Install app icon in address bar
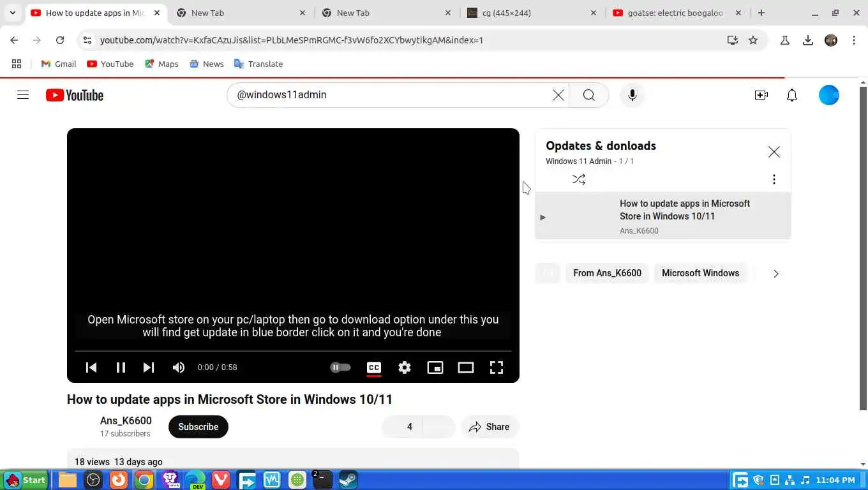This screenshot has width=868, height=490. [733, 40]
